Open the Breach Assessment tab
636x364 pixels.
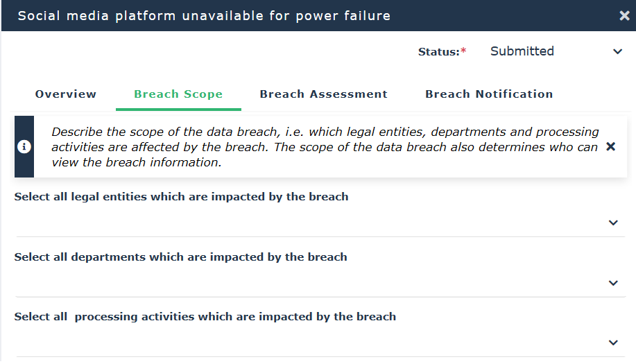[323, 94]
